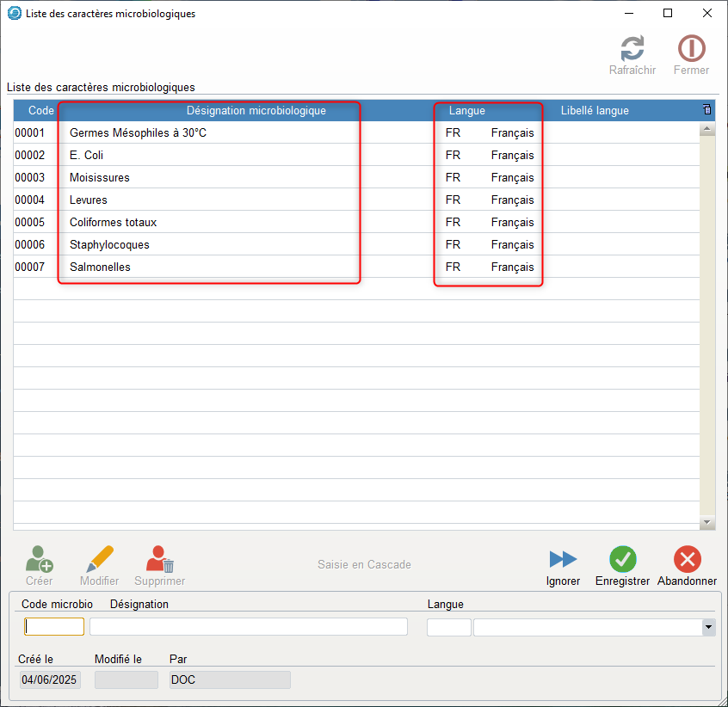The image size is (728, 707).
Task: Click the Désignation text field
Action: 248,627
